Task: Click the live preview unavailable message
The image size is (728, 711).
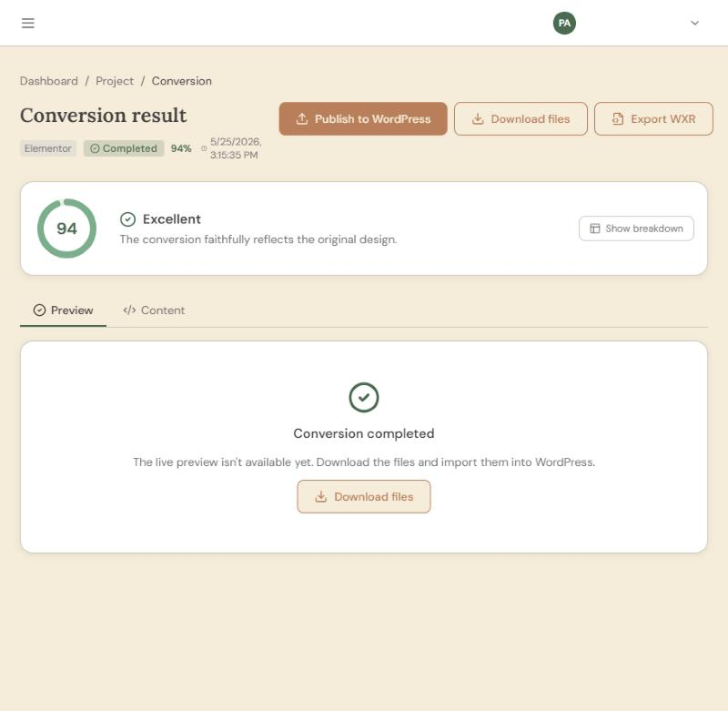Action: pyautogui.click(x=363, y=462)
